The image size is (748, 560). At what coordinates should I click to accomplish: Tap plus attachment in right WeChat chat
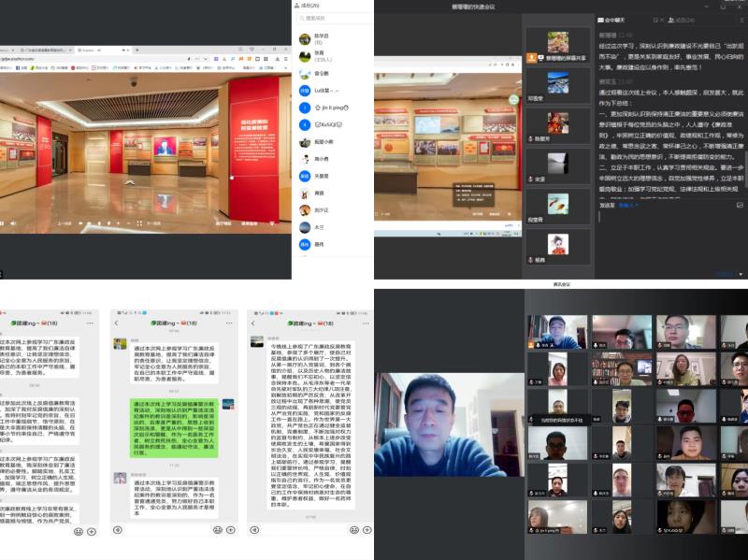[x=367, y=530]
